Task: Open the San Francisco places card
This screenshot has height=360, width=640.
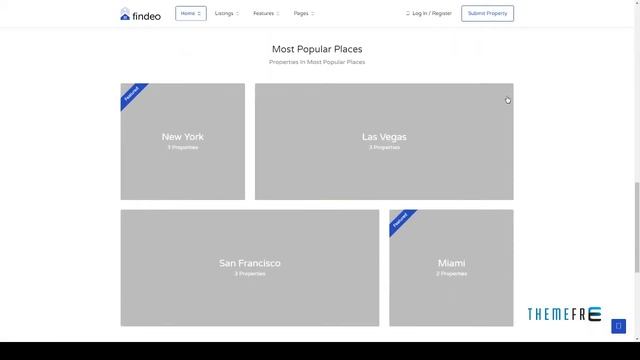Action: pyautogui.click(x=250, y=268)
